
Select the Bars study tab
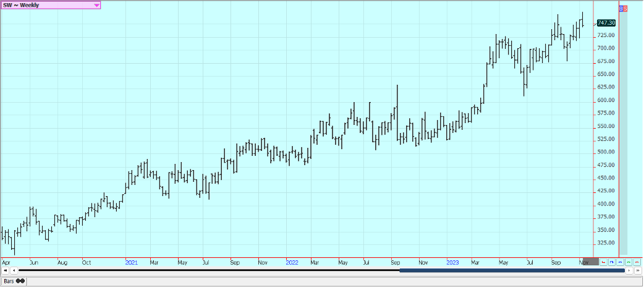coord(14,281)
